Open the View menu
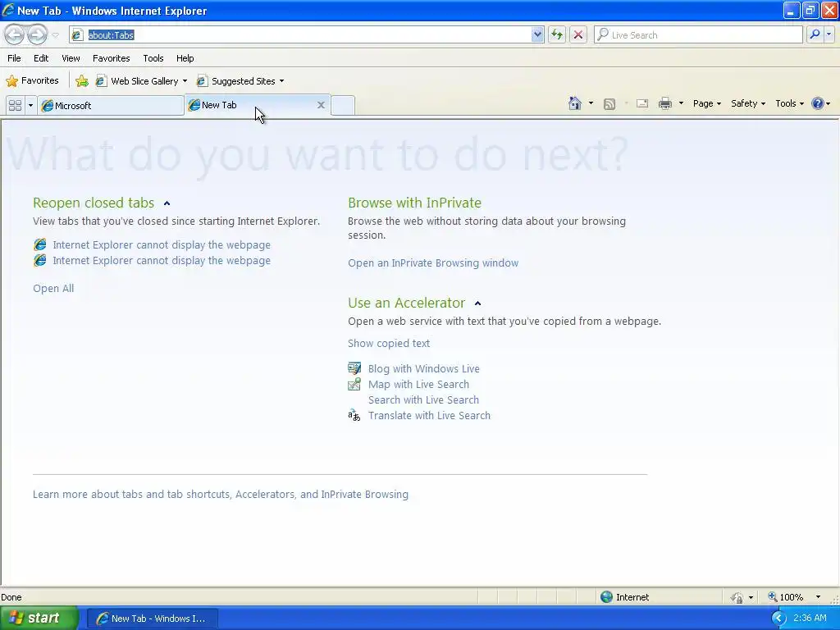 point(71,58)
